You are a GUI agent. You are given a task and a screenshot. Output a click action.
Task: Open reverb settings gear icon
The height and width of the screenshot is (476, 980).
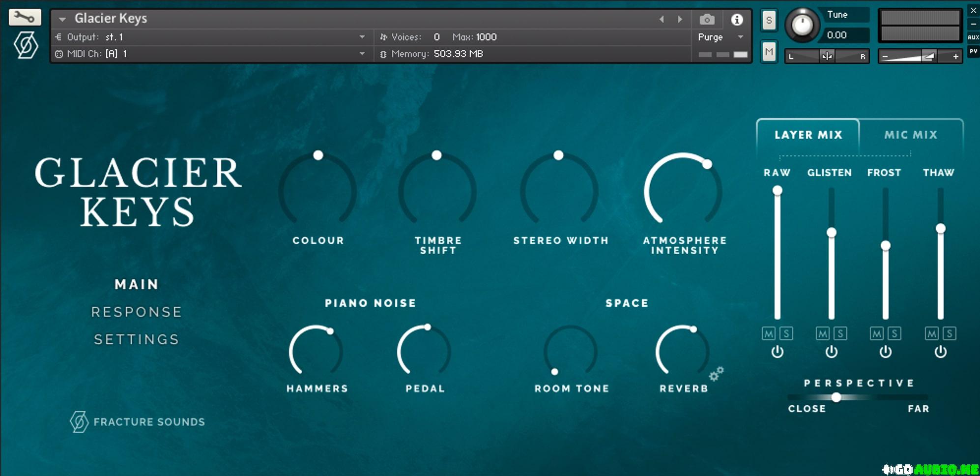pyautogui.click(x=716, y=374)
